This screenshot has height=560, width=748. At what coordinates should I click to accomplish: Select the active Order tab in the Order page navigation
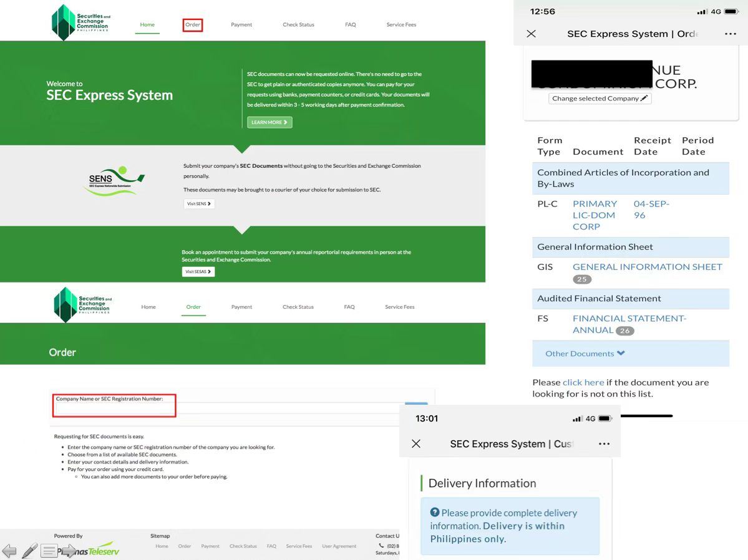(x=193, y=307)
